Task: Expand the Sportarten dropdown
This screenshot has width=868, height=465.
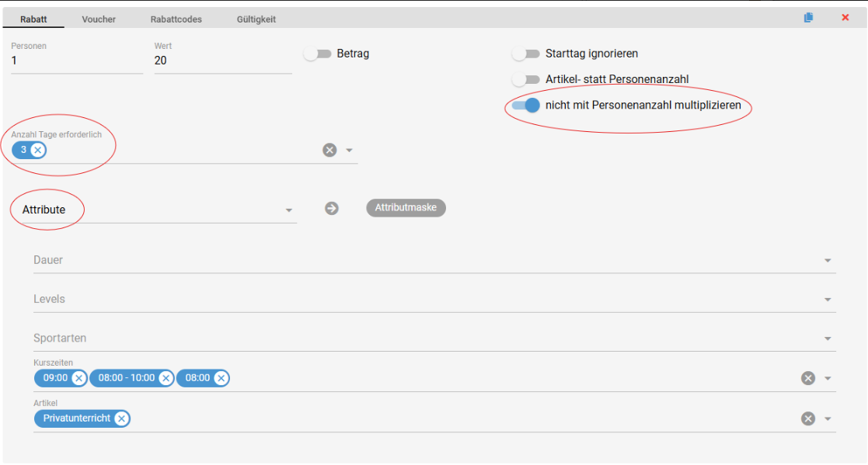Action: pos(828,339)
